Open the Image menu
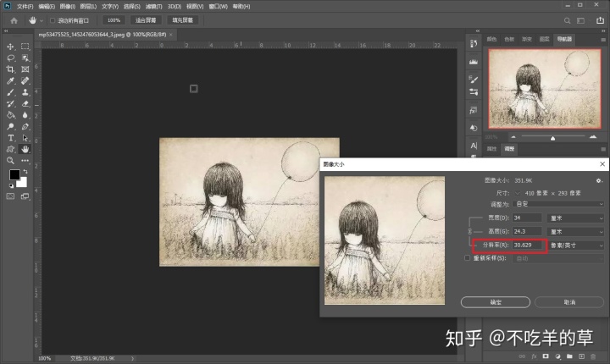This screenshot has width=610, height=364. coord(67,6)
